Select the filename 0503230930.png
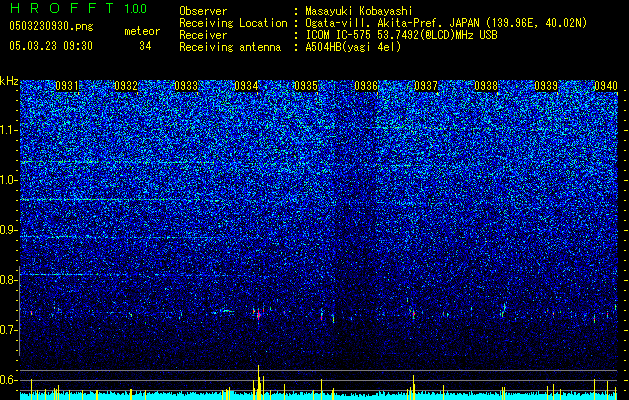This screenshot has width=629, height=400. pos(51,26)
